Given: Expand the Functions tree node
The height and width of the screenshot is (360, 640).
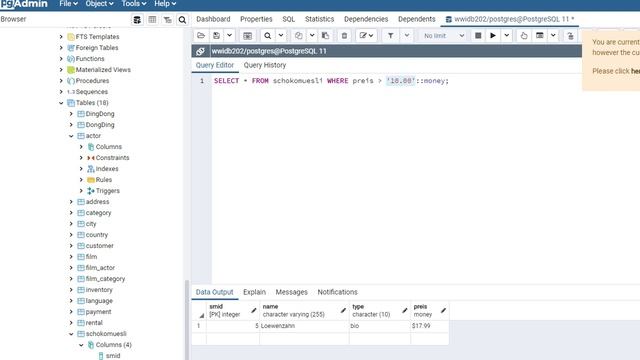Looking at the screenshot, I should (61, 59).
